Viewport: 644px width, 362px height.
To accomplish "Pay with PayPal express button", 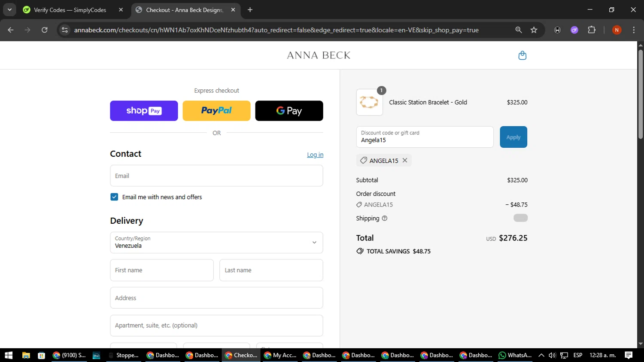I will 216,111.
